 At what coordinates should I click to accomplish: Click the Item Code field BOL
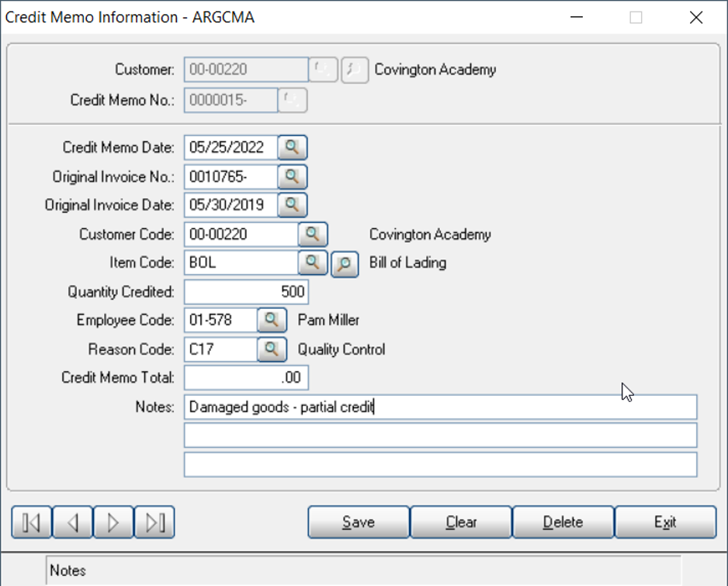pyautogui.click(x=241, y=263)
